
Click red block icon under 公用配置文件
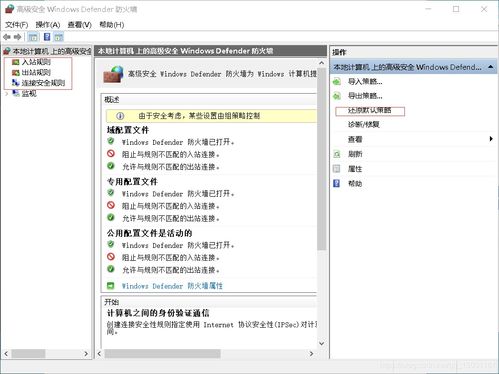(x=111, y=257)
